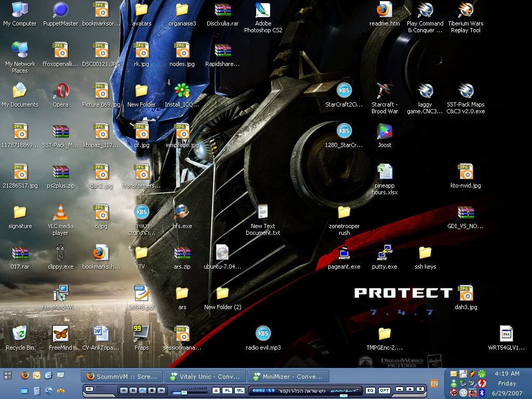Click the show desktop button on taskbar
Viewport: 532px width, 399px height.
(x=8, y=376)
